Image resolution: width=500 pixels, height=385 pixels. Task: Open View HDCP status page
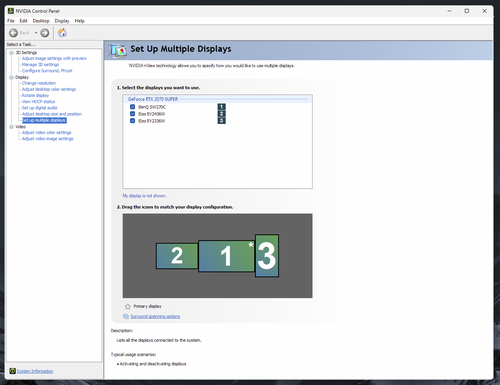click(x=38, y=102)
